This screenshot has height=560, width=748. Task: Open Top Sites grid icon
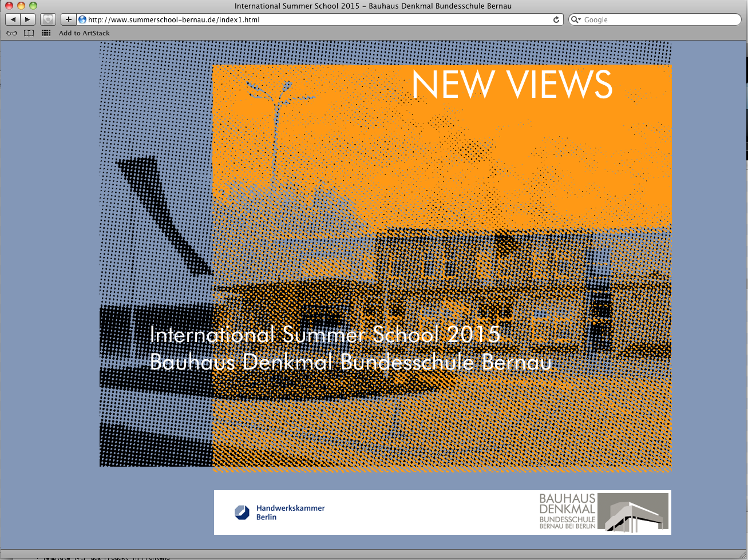click(x=46, y=33)
